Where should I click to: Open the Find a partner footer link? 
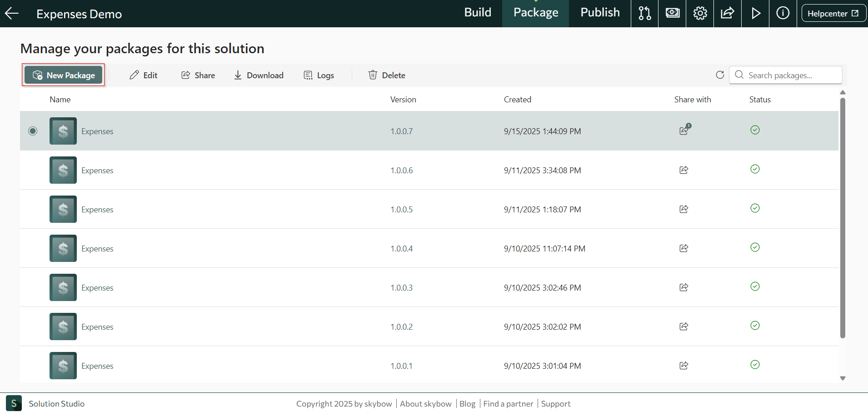pos(508,404)
